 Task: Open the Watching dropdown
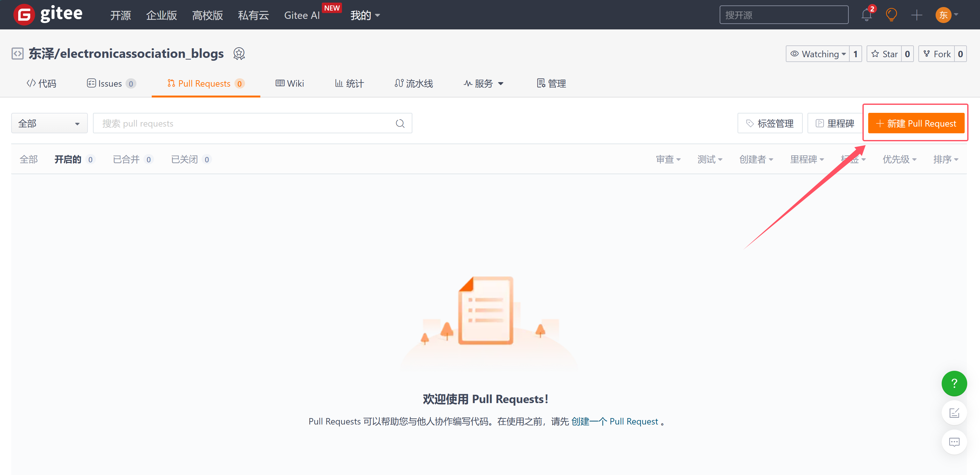coord(817,54)
